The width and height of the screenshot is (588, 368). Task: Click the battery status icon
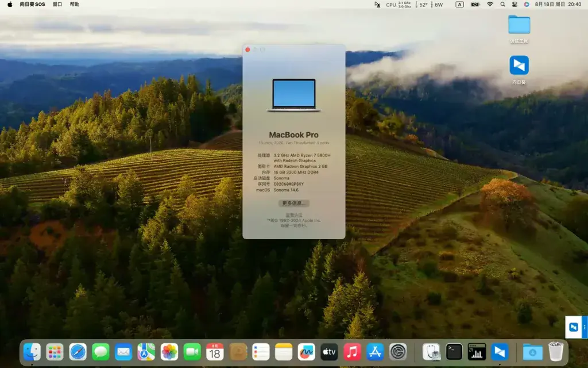pyautogui.click(x=475, y=4)
